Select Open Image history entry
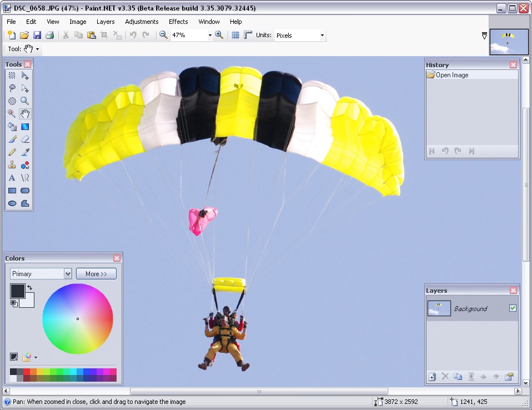The width and height of the screenshot is (532, 410). click(x=451, y=75)
